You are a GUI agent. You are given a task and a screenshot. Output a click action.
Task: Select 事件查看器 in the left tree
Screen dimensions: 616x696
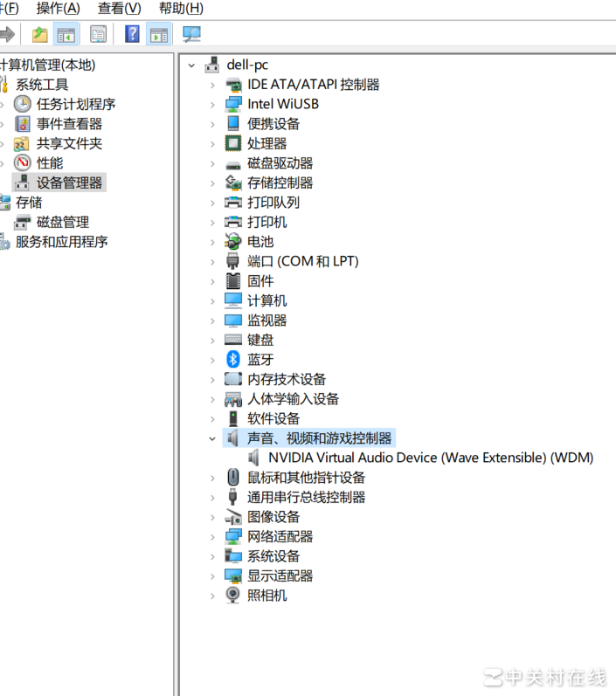[x=69, y=124]
